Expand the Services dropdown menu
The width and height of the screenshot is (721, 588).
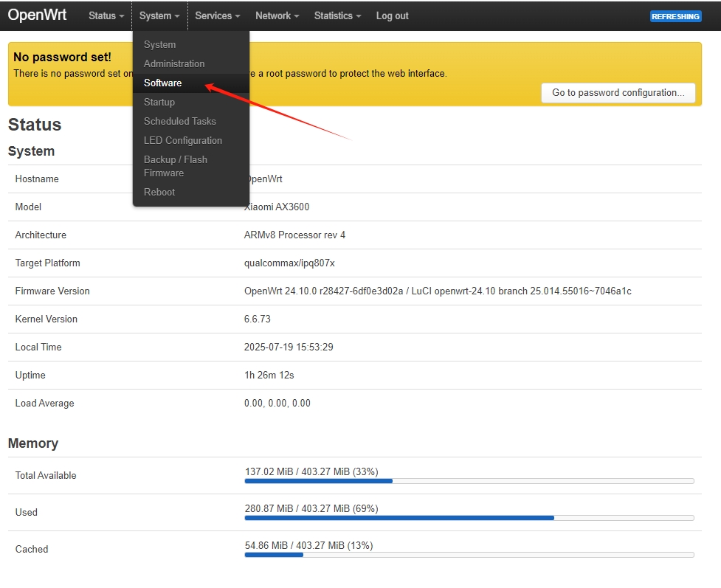(218, 15)
